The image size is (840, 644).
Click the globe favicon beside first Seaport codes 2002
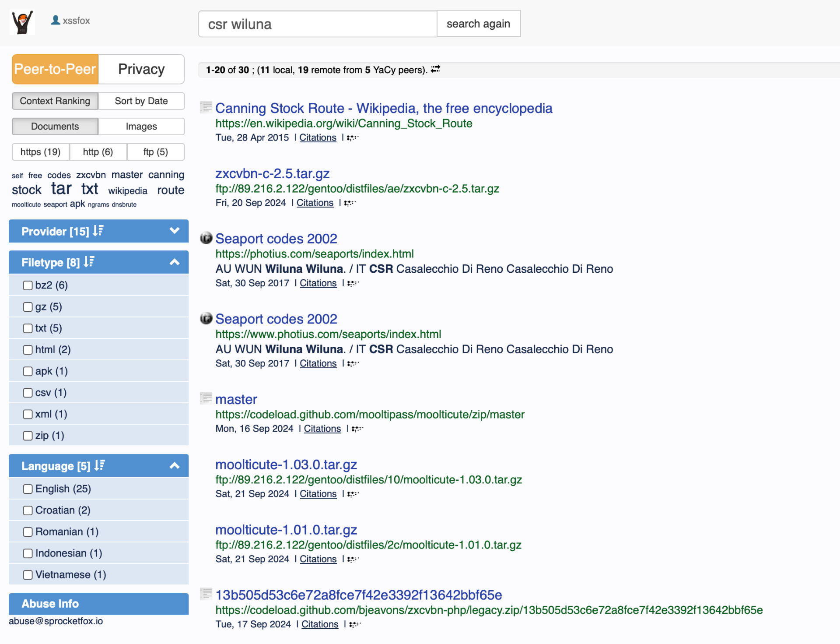tap(205, 238)
